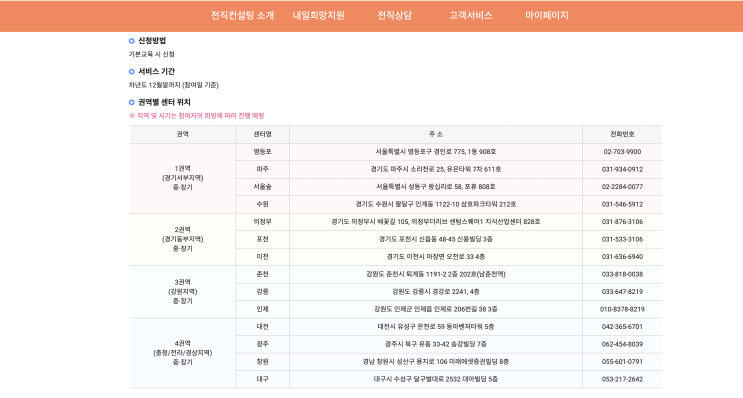743x398 pixels.
Task: Click the bullet icon beside 신청방법
Action: click(x=132, y=41)
